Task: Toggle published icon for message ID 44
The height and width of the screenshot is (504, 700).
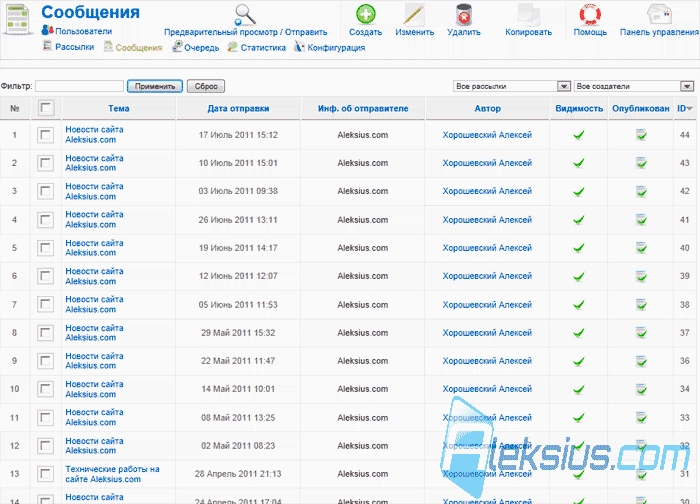Action: coord(641,135)
